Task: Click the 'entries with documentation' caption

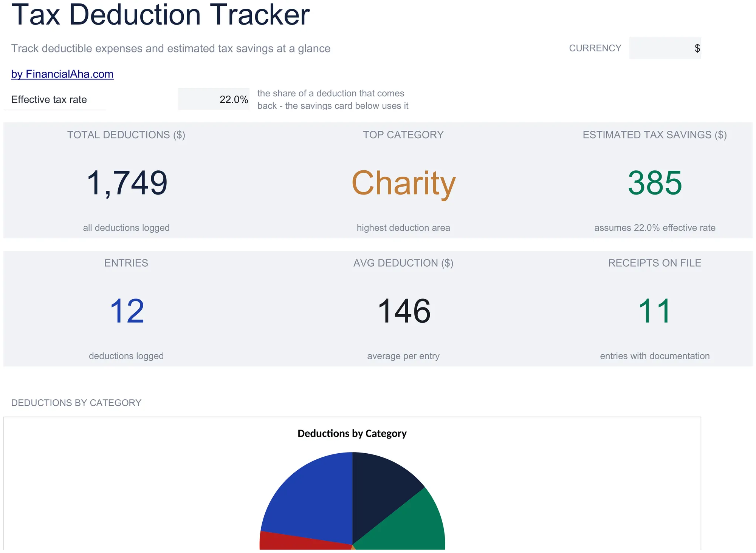Action: pos(655,356)
